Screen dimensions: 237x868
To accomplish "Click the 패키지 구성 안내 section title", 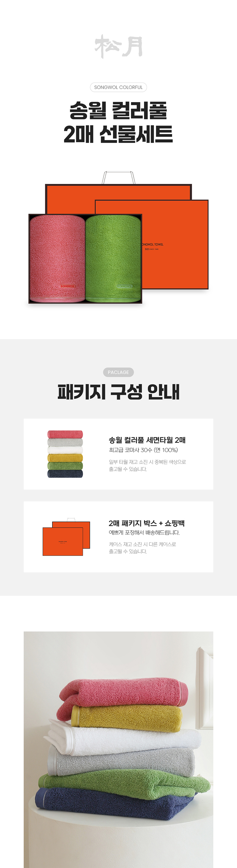I will click(x=118, y=392).
